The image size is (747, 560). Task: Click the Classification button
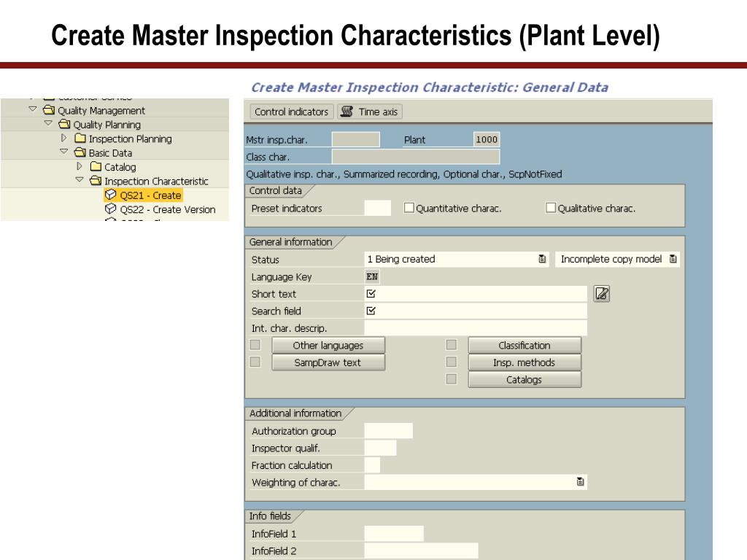click(x=525, y=345)
